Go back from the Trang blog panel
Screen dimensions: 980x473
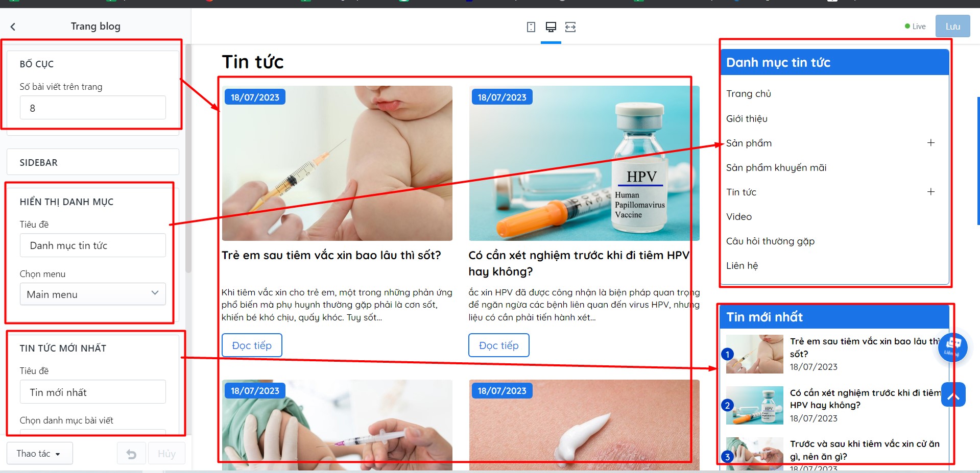click(13, 27)
